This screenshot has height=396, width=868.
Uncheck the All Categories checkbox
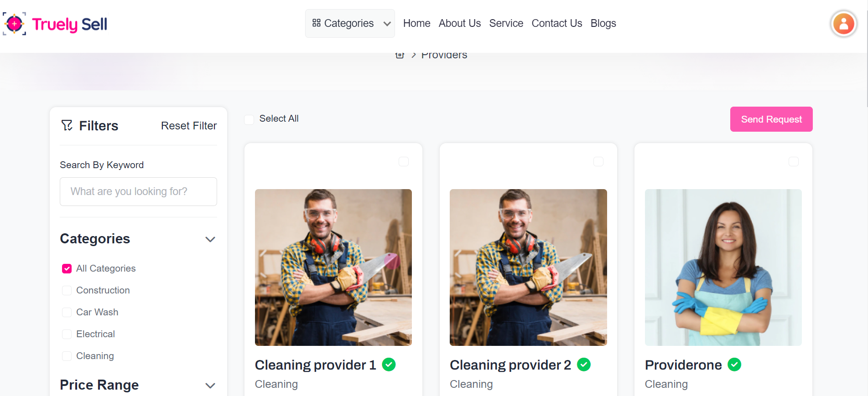tap(67, 268)
